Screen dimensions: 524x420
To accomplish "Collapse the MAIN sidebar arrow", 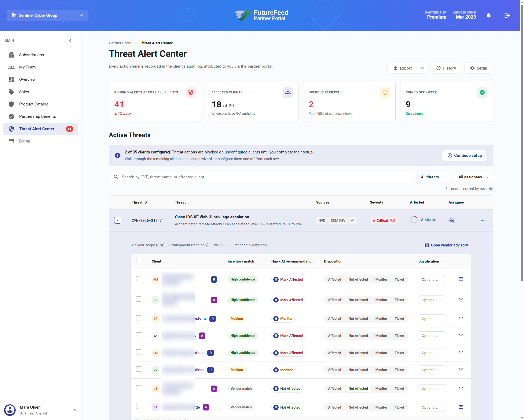I will pyautogui.click(x=70, y=41).
